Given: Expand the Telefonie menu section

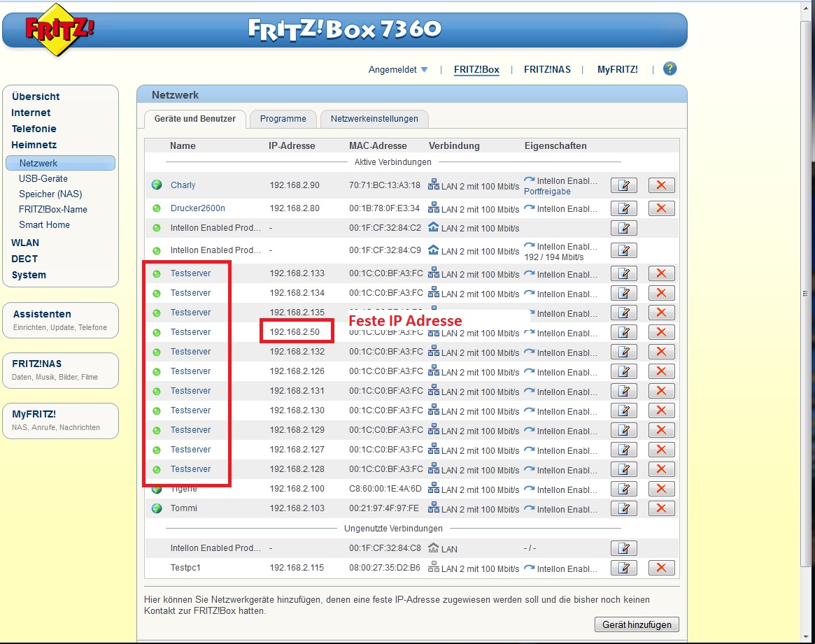Looking at the screenshot, I should point(34,129).
